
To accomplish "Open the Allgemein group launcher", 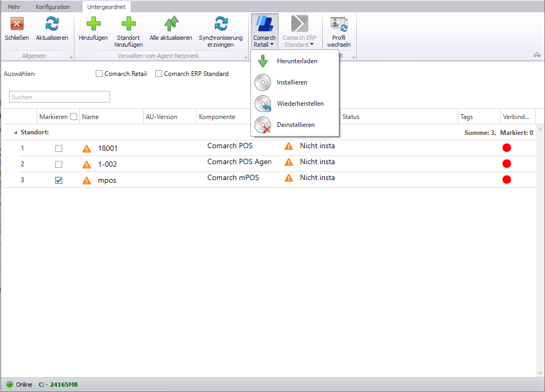I will point(71,57).
